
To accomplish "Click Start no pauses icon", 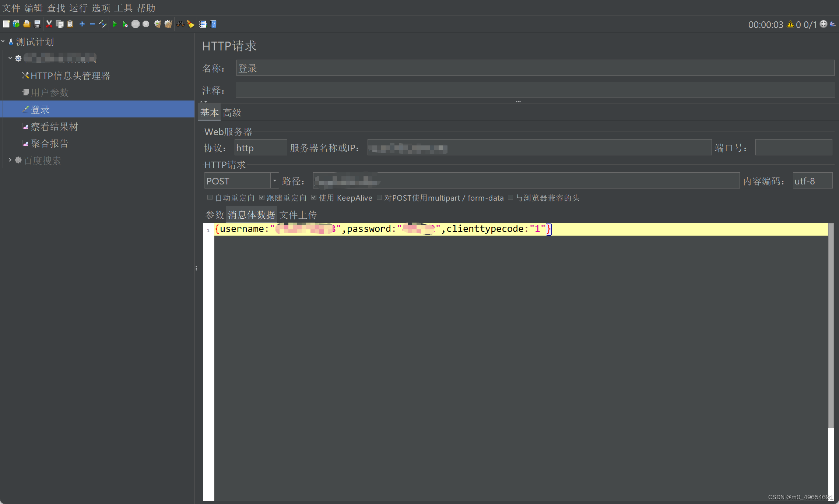I will (x=125, y=24).
